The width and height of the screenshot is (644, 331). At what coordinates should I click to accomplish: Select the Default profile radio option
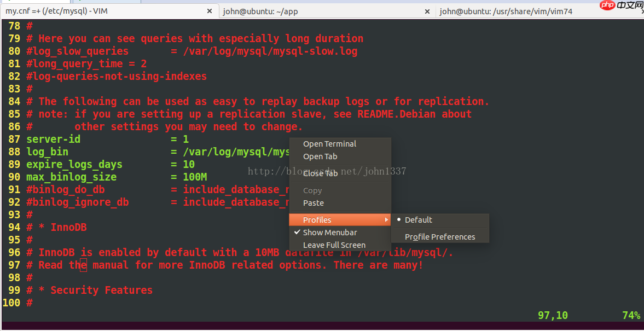tap(418, 220)
